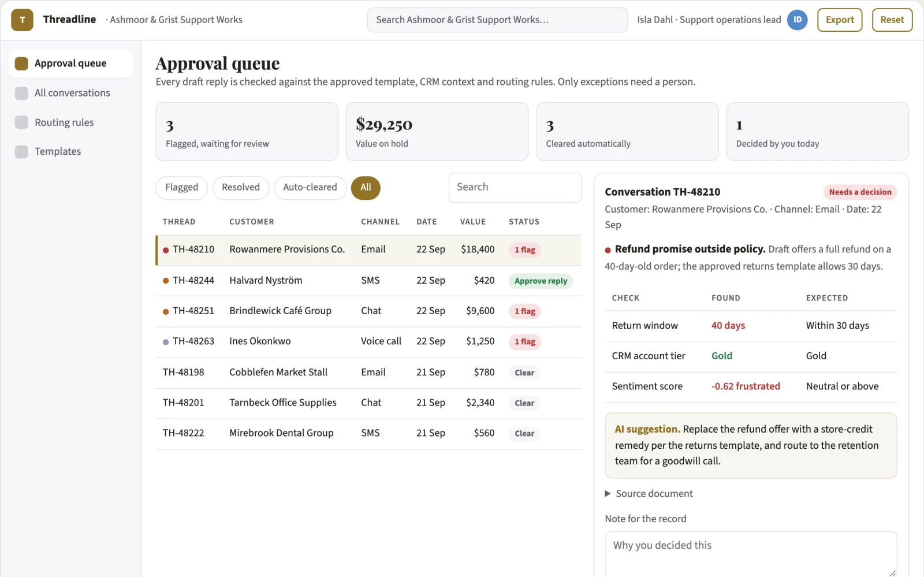
Task: Select thread TH-48210 row
Action: (369, 250)
